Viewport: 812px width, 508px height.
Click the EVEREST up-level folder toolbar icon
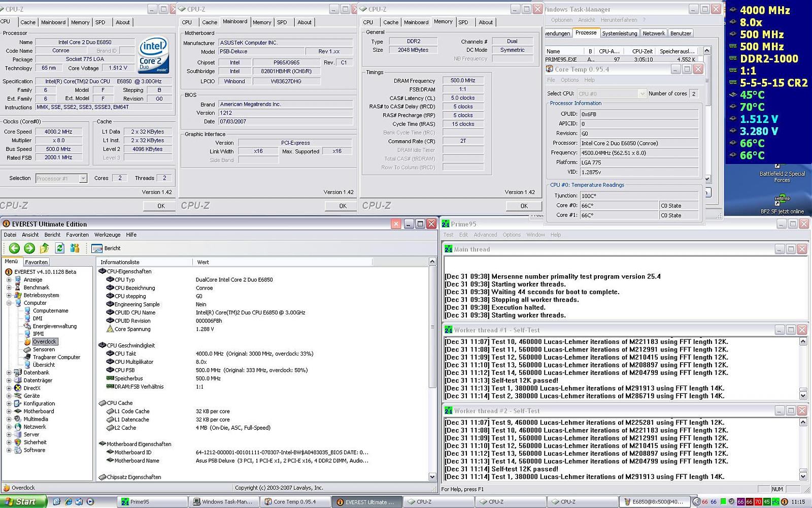(45, 248)
